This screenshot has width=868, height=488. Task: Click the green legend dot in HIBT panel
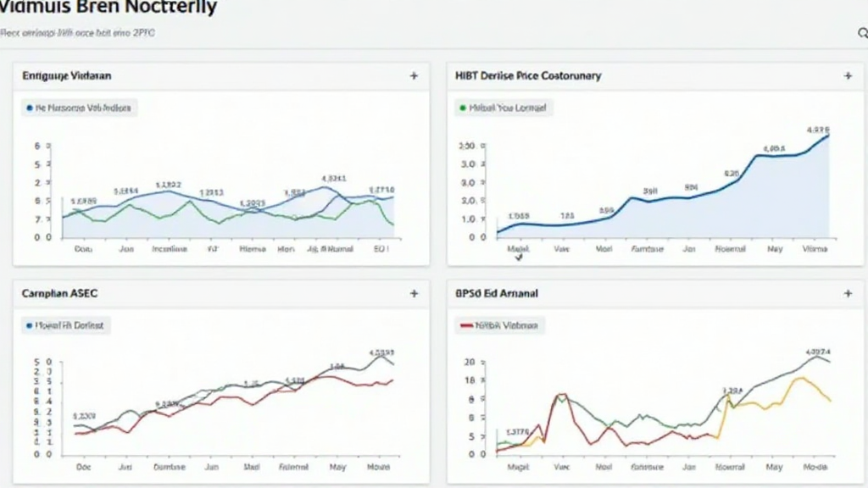[x=462, y=108]
